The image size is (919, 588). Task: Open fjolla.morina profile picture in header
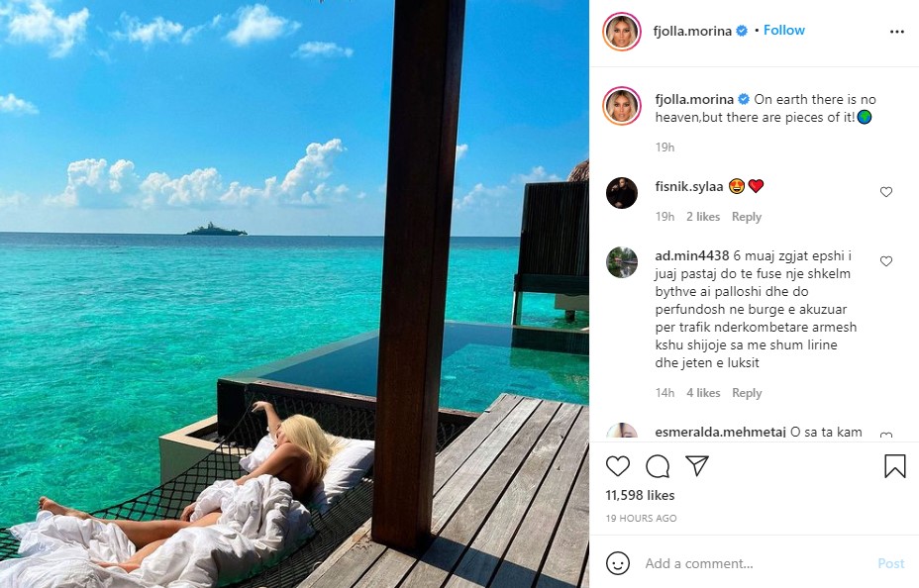point(622,32)
